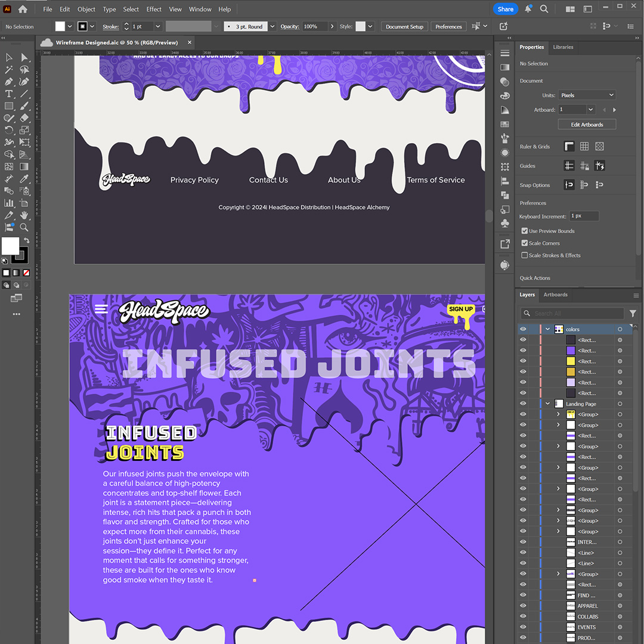Enable Scale Strokes & Effects
Viewport: 644px width, 644px height.
(x=525, y=255)
